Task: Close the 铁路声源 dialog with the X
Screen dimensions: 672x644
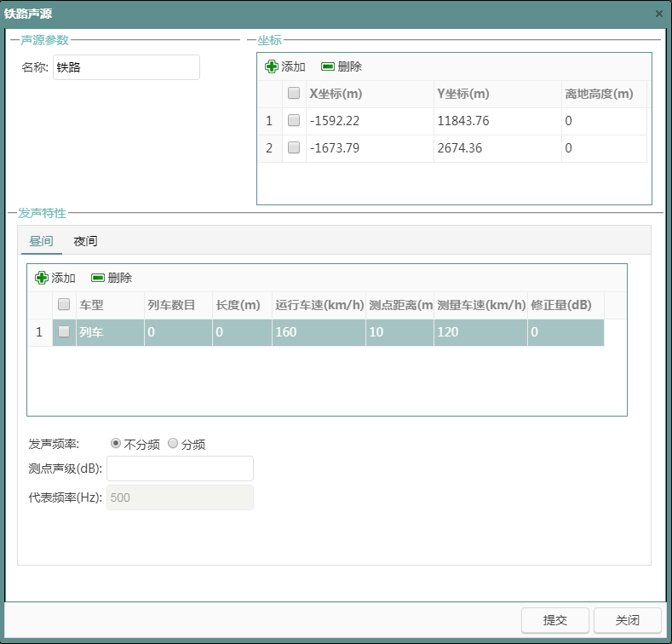Action: [659, 14]
